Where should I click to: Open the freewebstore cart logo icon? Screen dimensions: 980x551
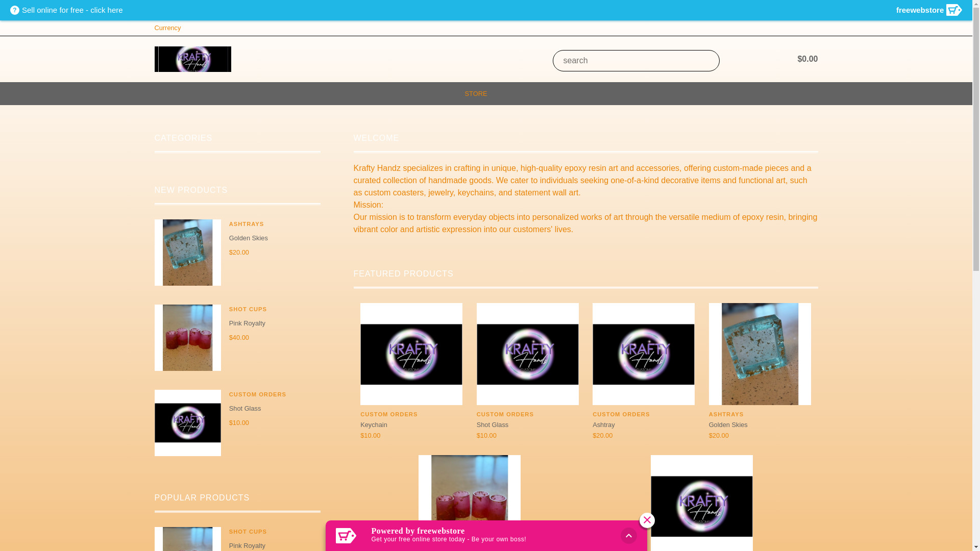pyautogui.click(x=953, y=10)
